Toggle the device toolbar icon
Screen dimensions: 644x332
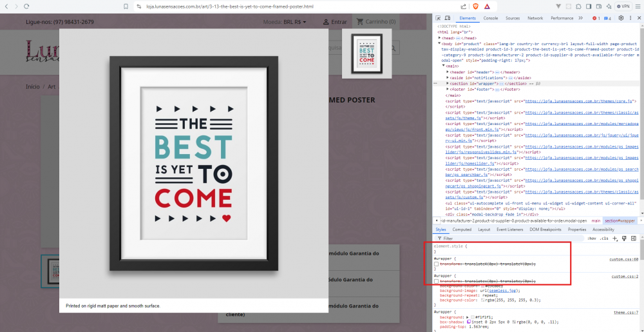448,18
